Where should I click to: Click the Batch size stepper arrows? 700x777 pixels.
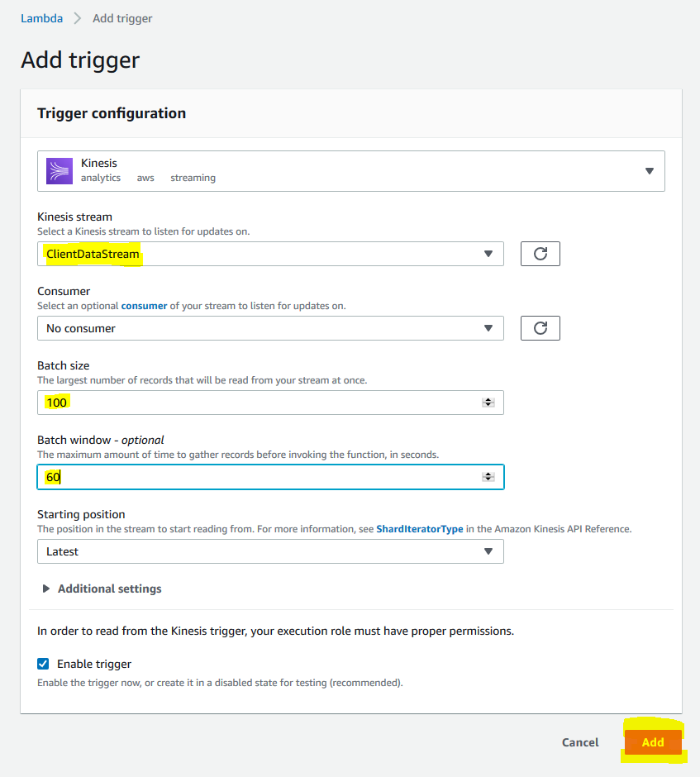pyautogui.click(x=488, y=403)
